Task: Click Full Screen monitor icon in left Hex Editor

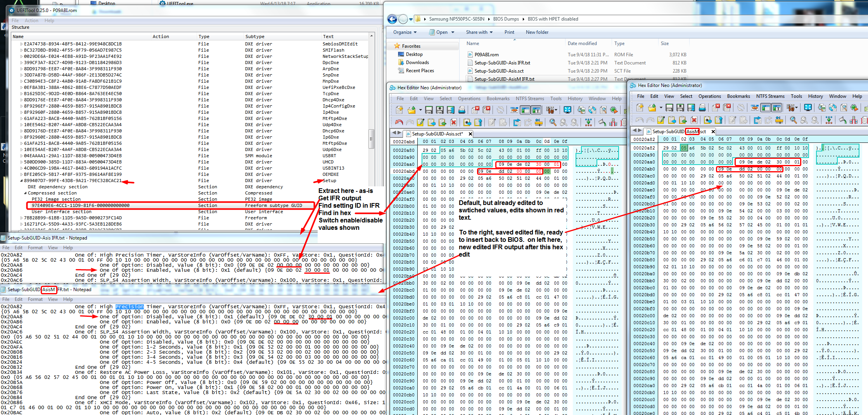Action: point(567,110)
